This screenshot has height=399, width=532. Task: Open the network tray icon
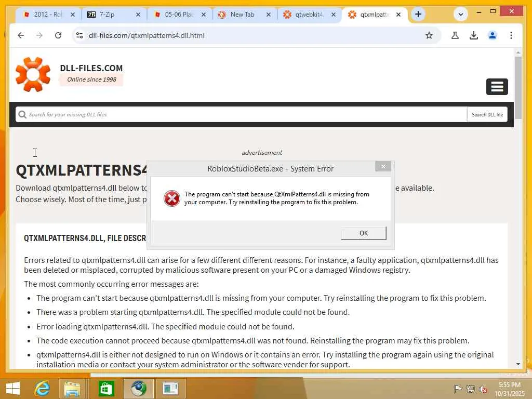pyautogui.click(x=470, y=389)
